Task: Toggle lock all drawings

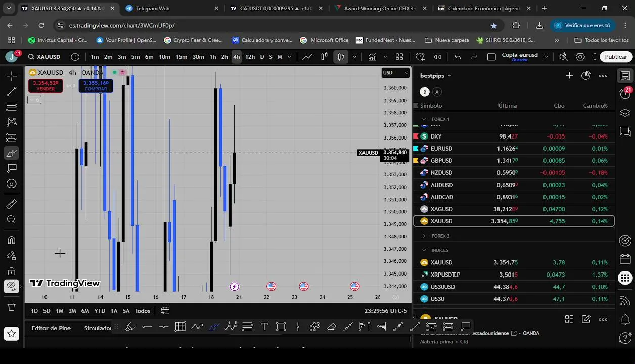Action: coord(11,271)
